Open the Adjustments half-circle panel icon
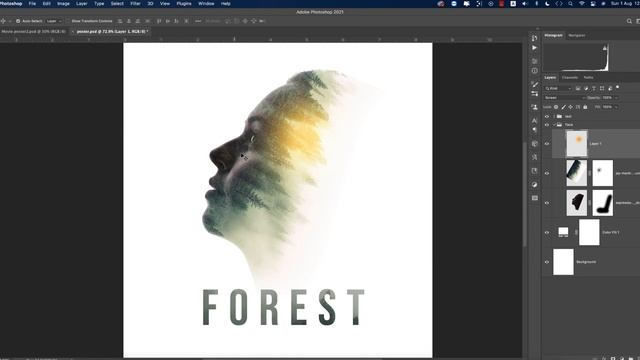The height and width of the screenshot is (360, 640). tap(535, 184)
